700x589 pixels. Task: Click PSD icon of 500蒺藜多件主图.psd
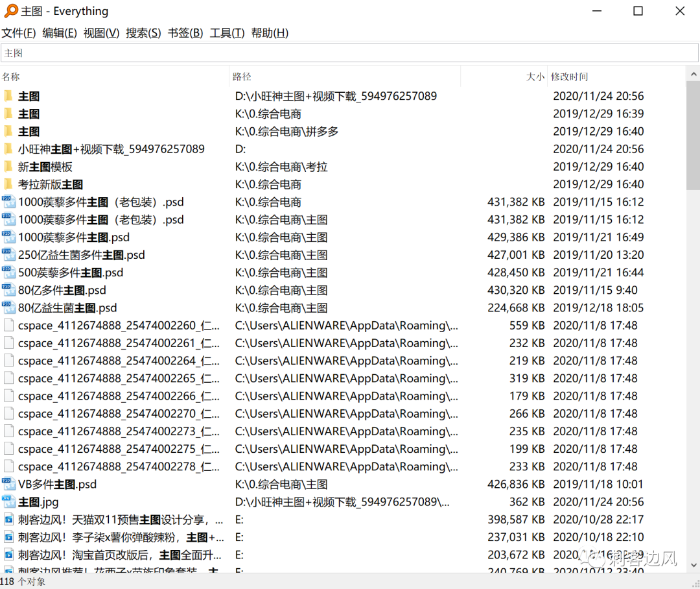pyautogui.click(x=8, y=272)
